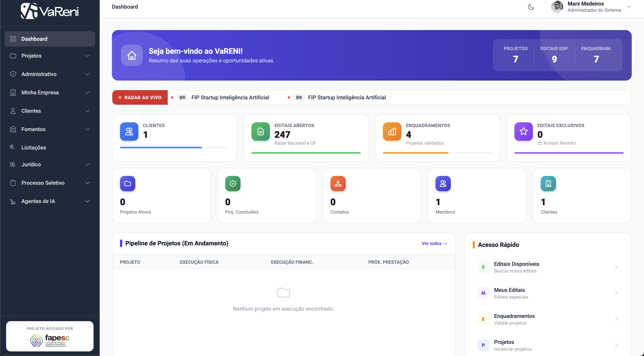Expand the Agentes de IA sidebar chevron

tap(87, 201)
